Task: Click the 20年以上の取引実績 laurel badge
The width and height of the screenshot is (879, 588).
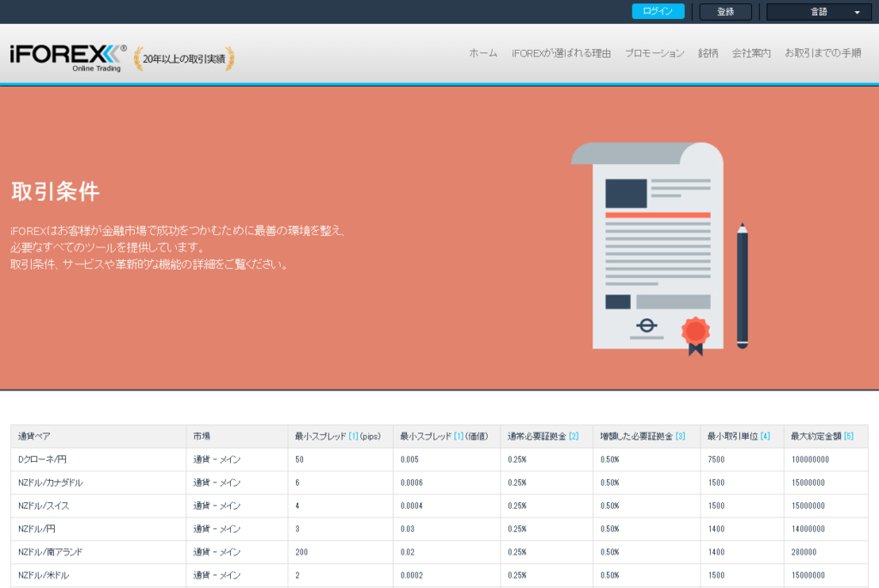Action: [x=184, y=59]
